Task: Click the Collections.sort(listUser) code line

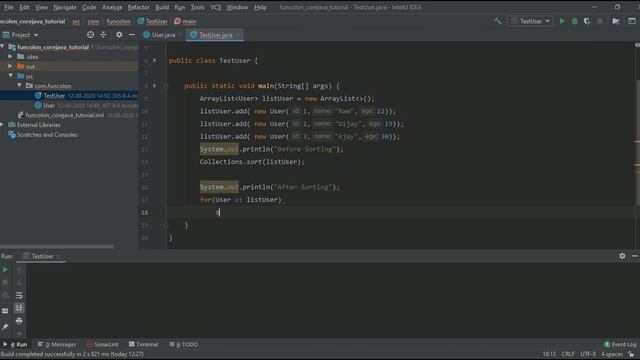Action: click(x=252, y=162)
